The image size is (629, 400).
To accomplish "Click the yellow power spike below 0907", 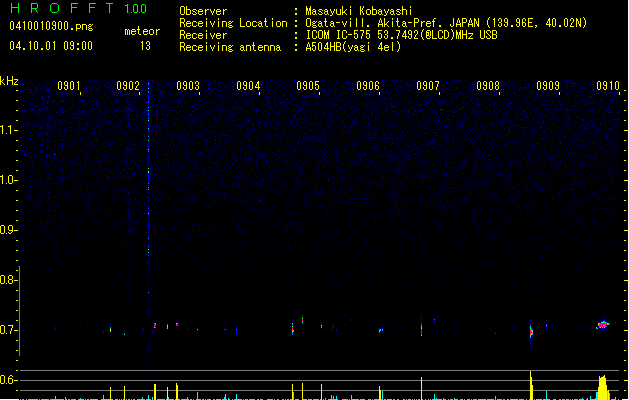I will click(421, 388).
